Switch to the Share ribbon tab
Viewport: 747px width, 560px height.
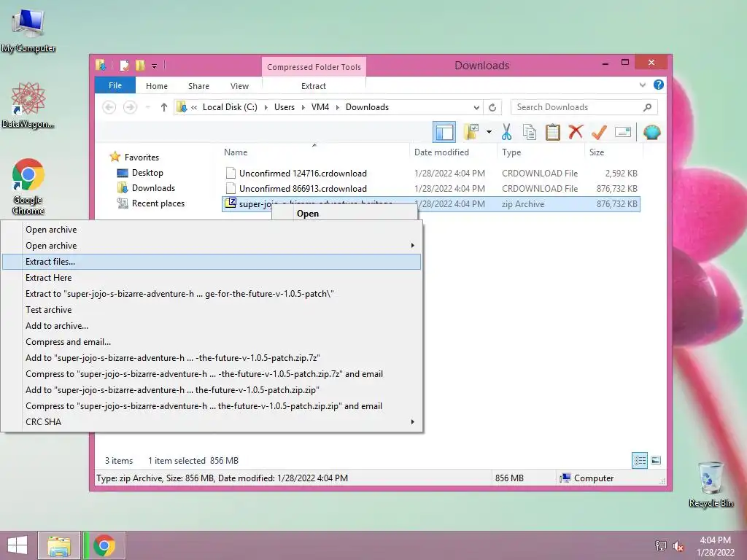click(198, 86)
